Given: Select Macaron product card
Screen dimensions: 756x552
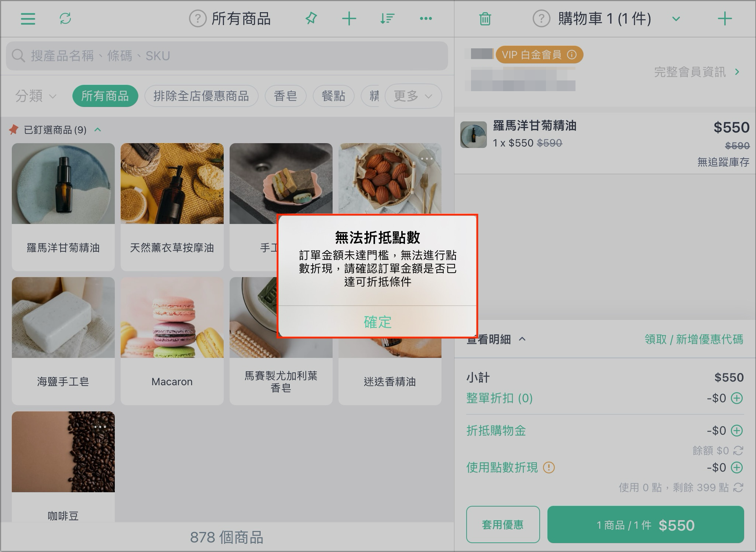Looking at the screenshot, I should click(x=172, y=341).
